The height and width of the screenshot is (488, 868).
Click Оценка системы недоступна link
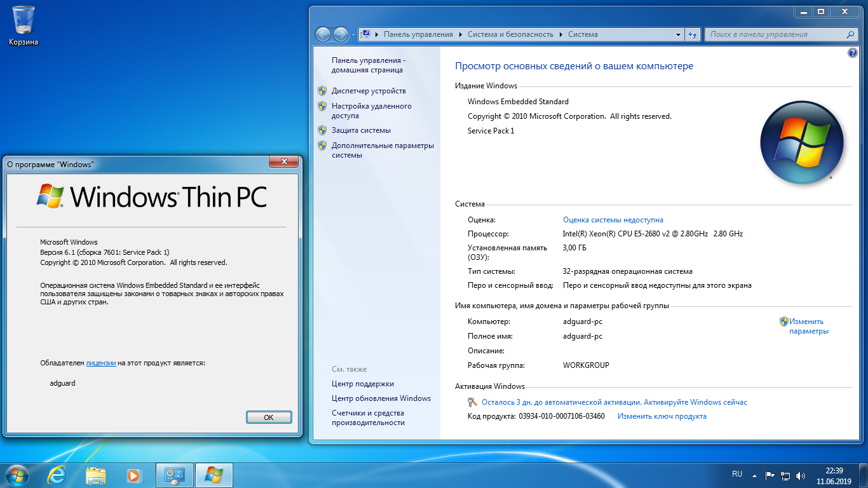click(x=613, y=220)
